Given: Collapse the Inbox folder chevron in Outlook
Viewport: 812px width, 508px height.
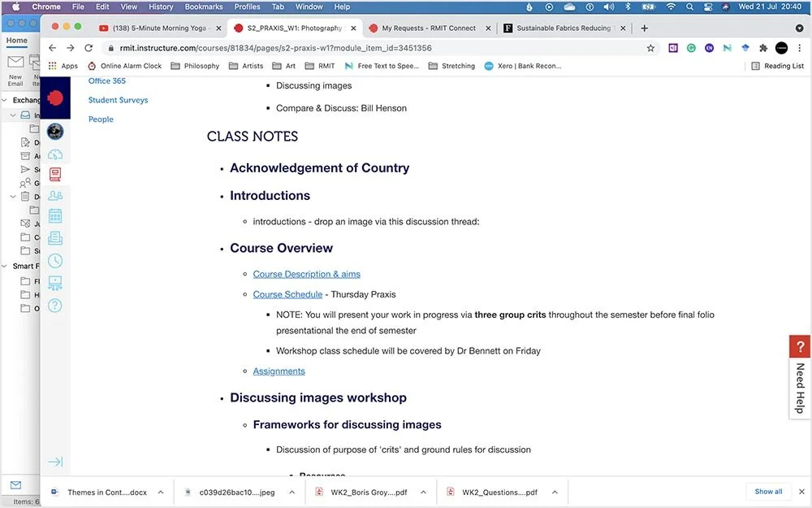Looking at the screenshot, I should click(13, 115).
